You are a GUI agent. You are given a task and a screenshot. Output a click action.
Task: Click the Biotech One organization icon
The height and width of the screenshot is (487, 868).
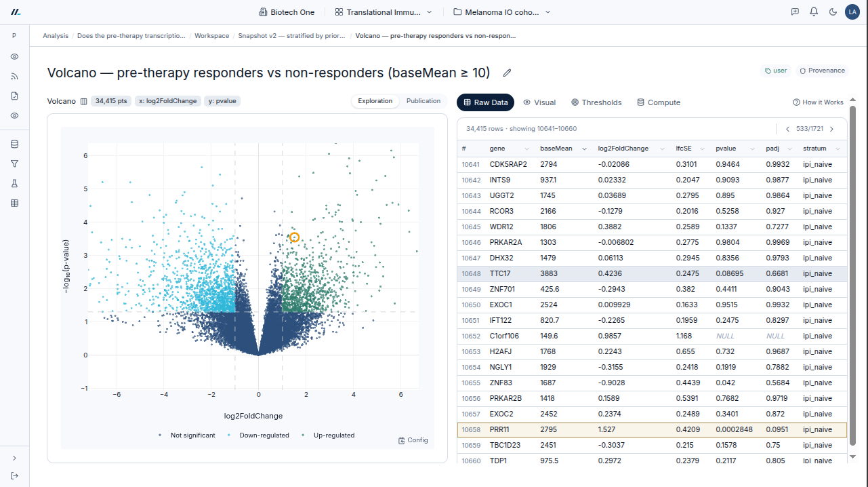[x=264, y=12]
